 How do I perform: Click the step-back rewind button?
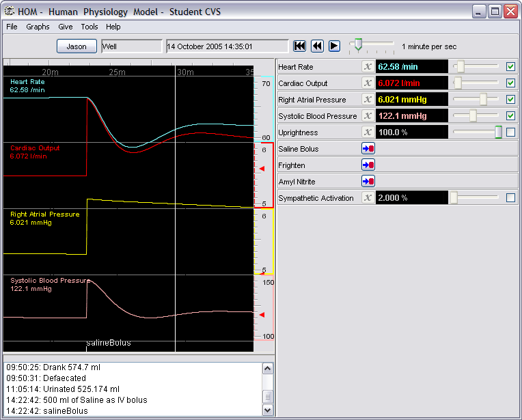tap(317, 46)
